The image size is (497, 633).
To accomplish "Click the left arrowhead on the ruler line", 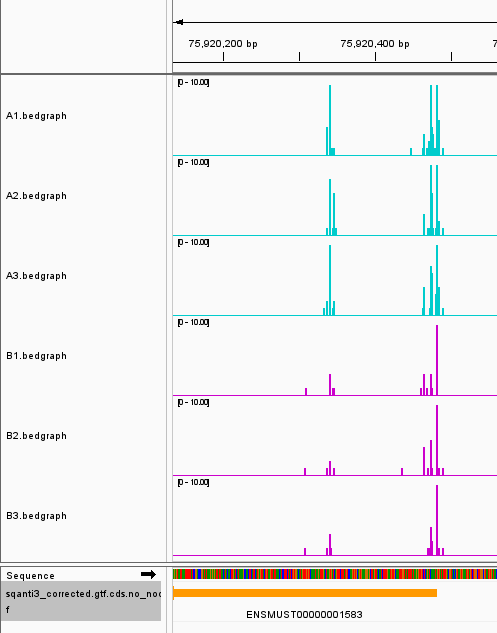I will pos(179,22).
